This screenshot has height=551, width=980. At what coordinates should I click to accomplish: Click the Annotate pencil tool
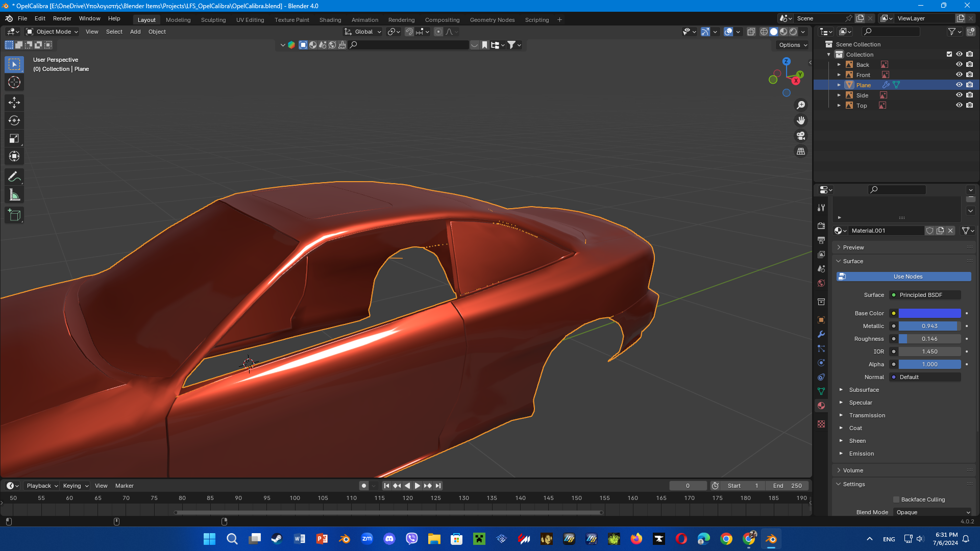tap(14, 177)
